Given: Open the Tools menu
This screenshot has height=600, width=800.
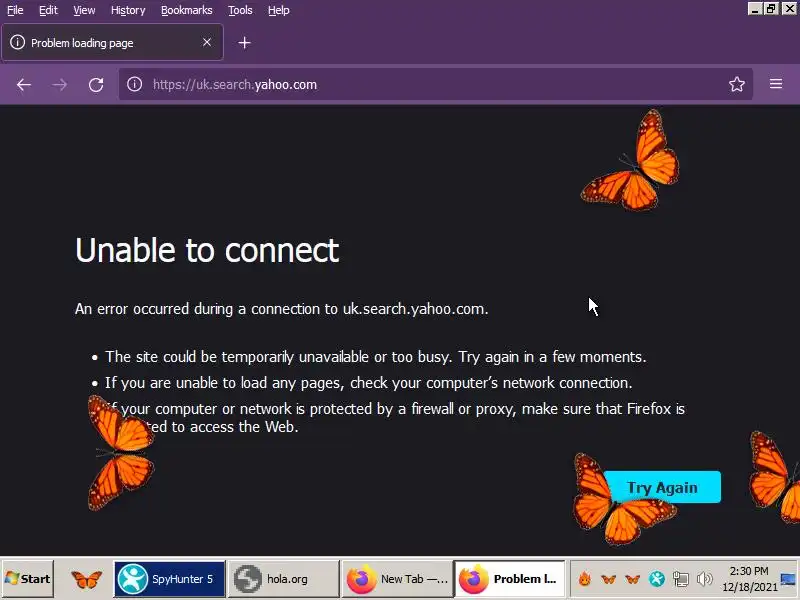Looking at the screenshot, I should pyautogui.click(x=240, y=10).
